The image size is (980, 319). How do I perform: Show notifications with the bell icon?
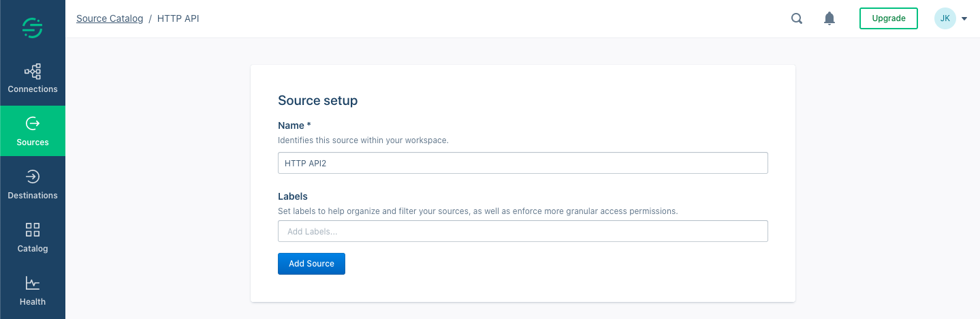coord(829,18)
